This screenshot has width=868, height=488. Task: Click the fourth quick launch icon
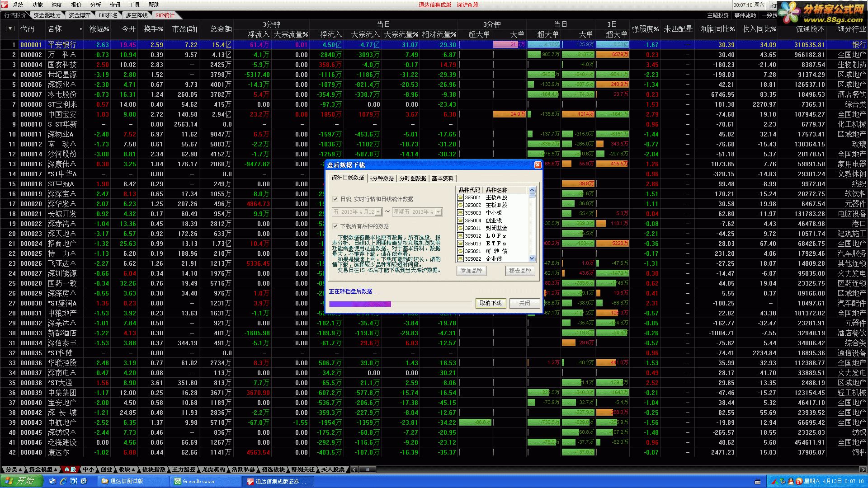84,481
